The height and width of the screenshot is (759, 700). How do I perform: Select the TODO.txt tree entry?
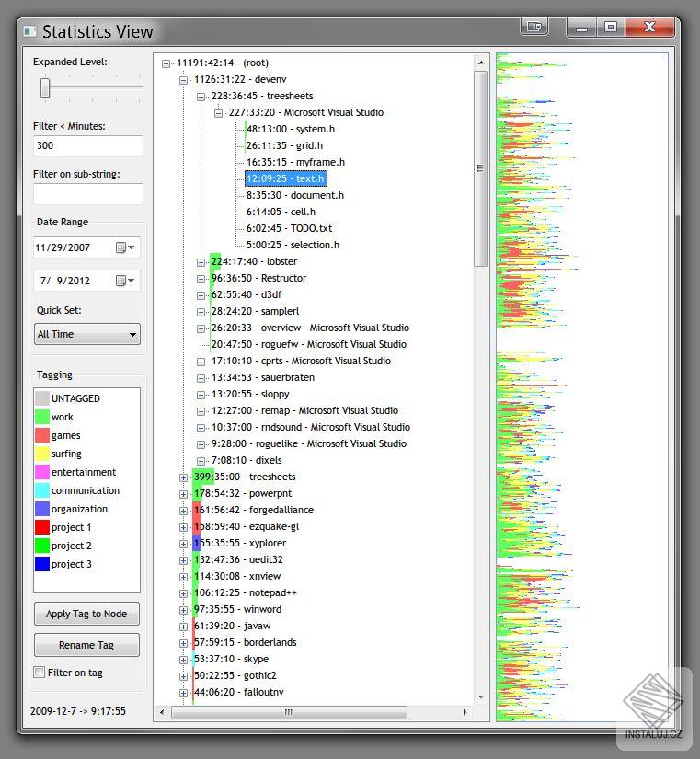[x=289, y=228]
